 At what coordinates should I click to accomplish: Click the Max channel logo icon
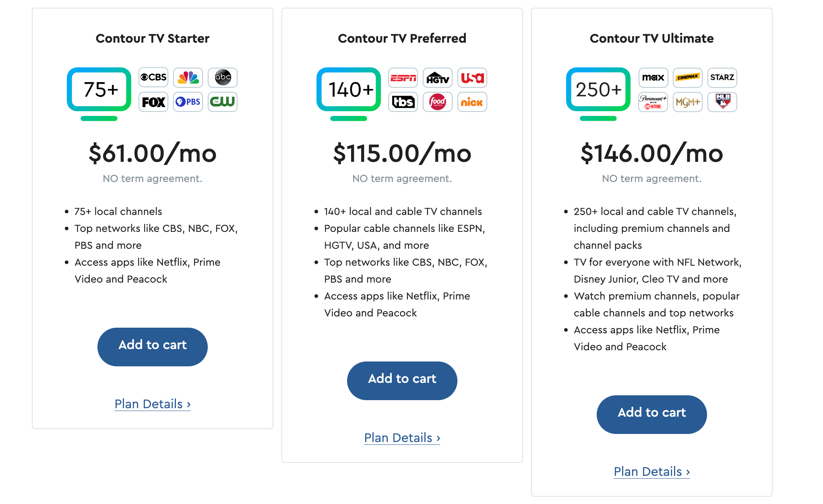(x=653, y=77)
